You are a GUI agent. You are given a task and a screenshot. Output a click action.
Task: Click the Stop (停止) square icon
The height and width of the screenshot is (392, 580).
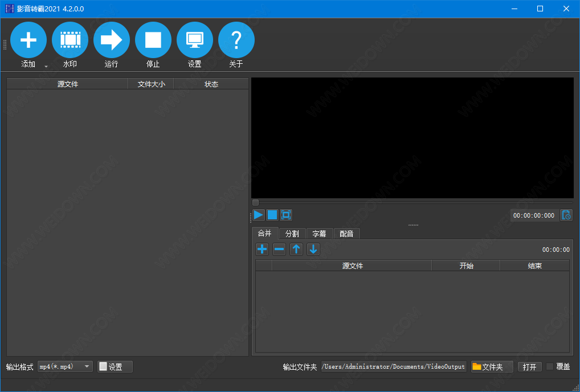tap(153, 40)
